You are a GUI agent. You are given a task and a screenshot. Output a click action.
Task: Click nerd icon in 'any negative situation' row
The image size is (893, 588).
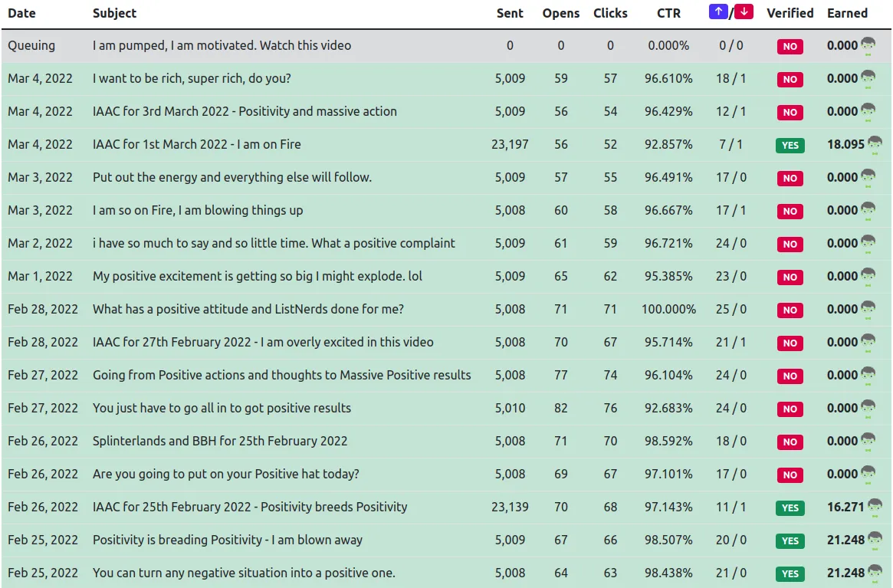tap(875, 573)
